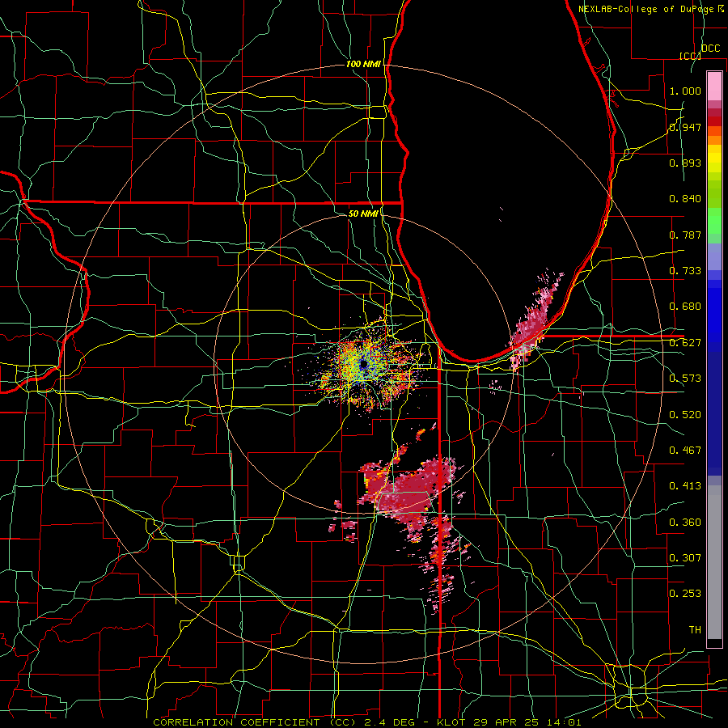Click the 0.627 scale value
This screenshot has height=728, width=728.
click(x=685, y=343)
